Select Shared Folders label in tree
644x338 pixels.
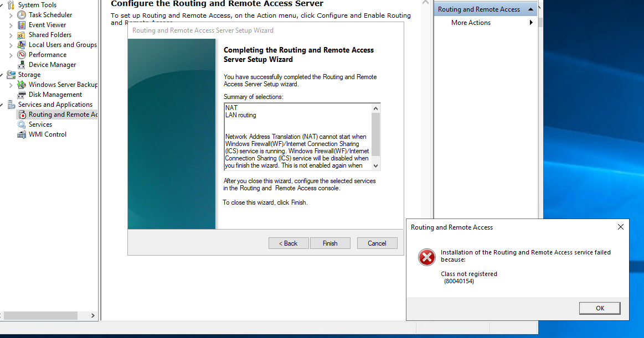click(x=50, y=35)
